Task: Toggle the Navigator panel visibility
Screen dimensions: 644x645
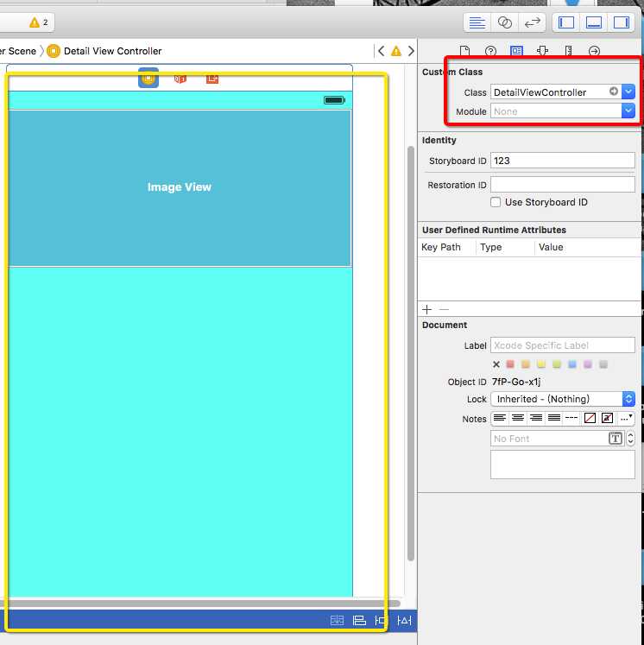Action: [566, 22]
